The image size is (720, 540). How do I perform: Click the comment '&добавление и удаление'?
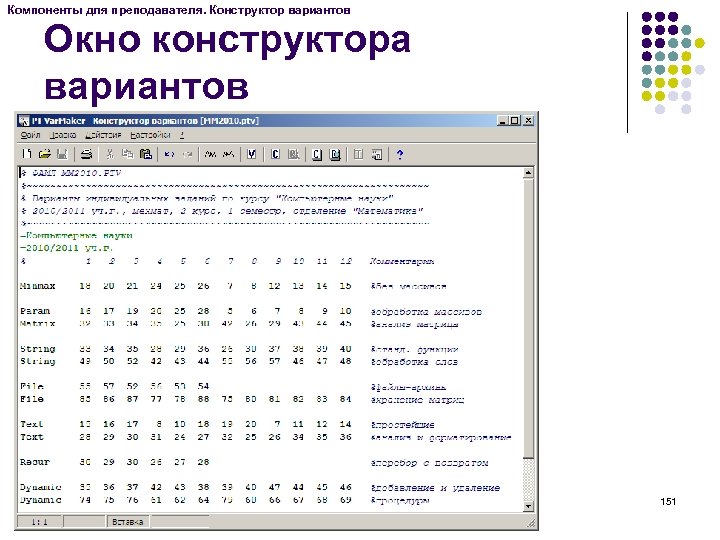(x=435, y=488)
